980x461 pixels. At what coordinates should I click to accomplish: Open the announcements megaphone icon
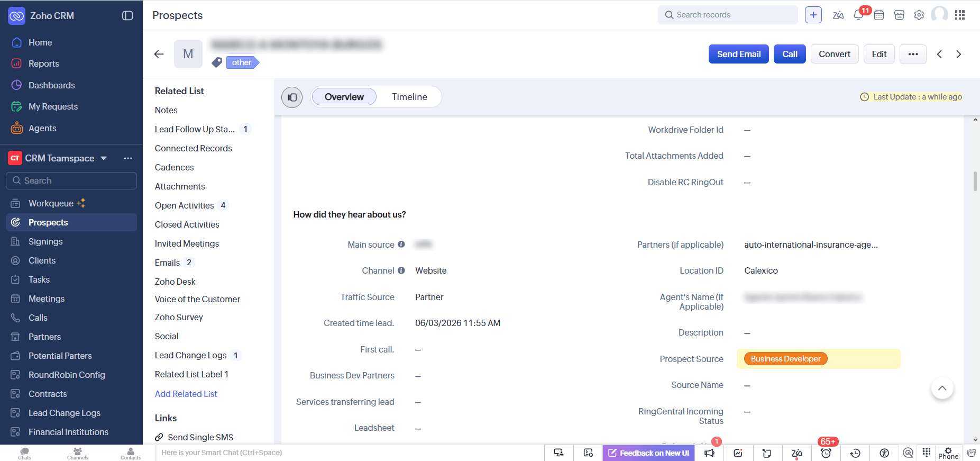tap(709, 453)
